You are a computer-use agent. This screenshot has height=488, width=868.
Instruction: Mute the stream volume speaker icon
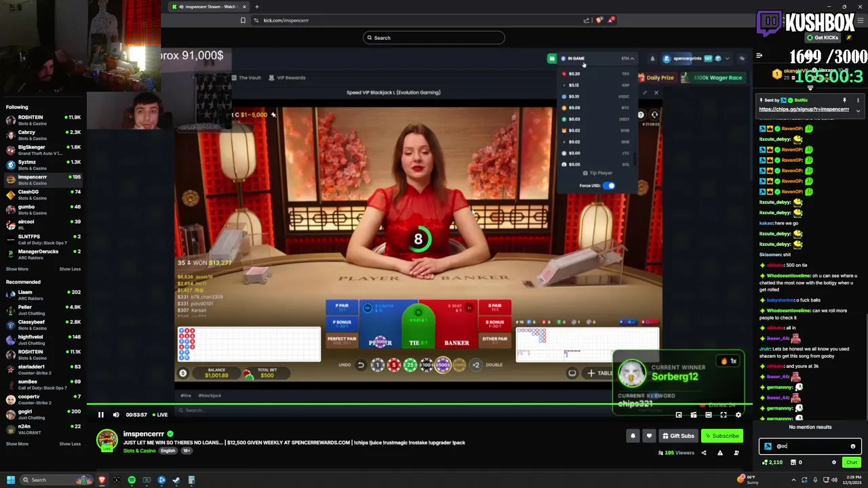coord(116,415)
